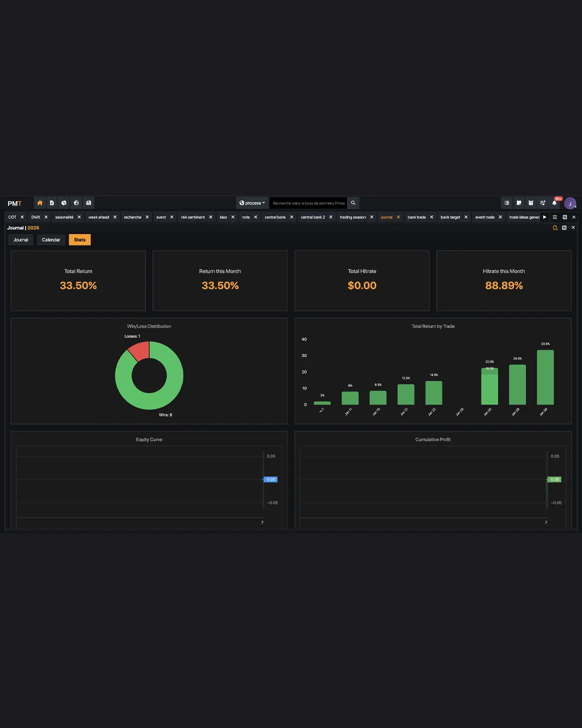Close the COT tab with its X
Image resolution: width=582 pixels, height=728 pixels.
pos(22,217)
